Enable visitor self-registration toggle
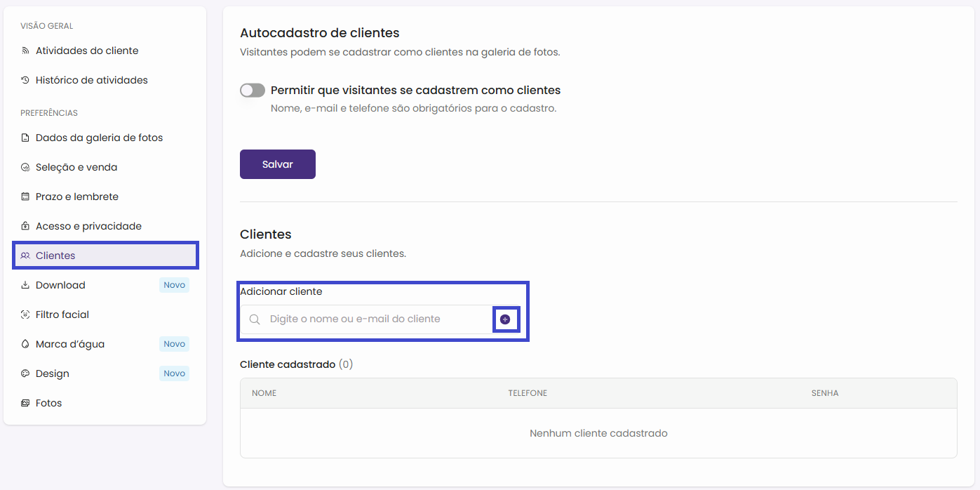The image size is (980, 490). (253, 91)
